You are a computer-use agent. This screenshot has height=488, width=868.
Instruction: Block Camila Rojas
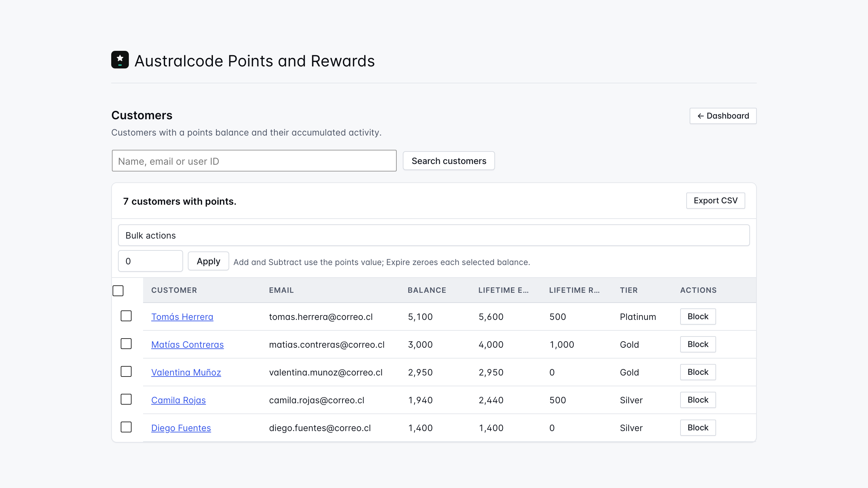tap(698, 400)
